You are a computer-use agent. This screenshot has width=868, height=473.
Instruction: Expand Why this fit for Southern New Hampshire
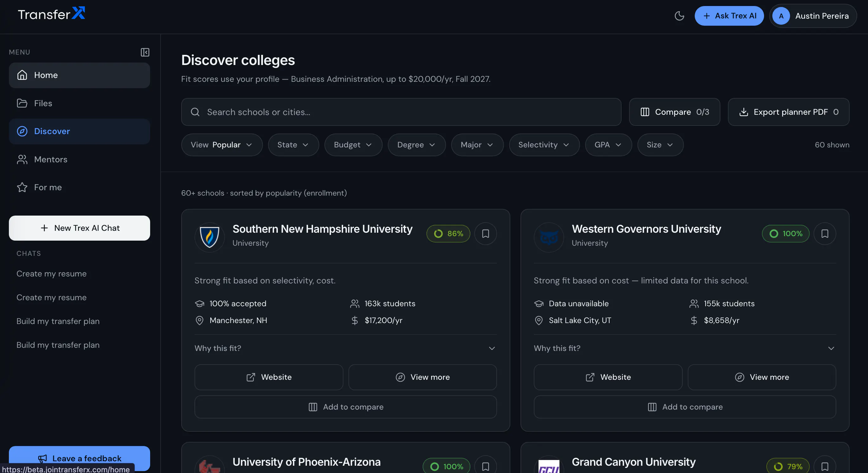click(x=345, y=348)
